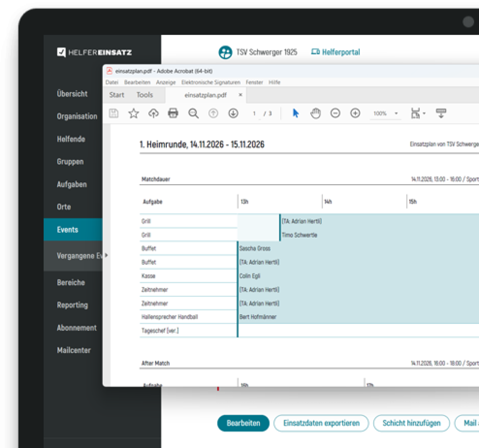Screen dimensions: 479x448
Task: Activate the hand pan tool
Action: click(x=315, y=113)
